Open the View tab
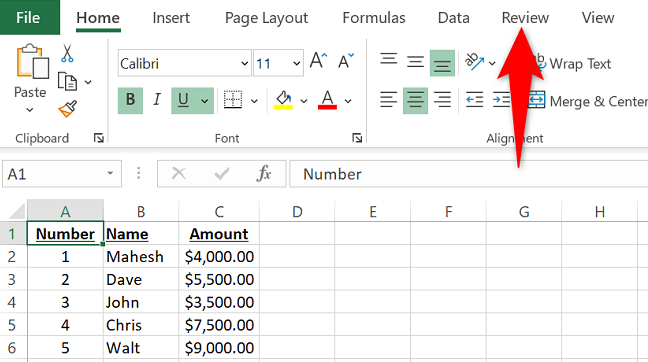Viewport: 648px width, 362px height. tap(598, 18)
